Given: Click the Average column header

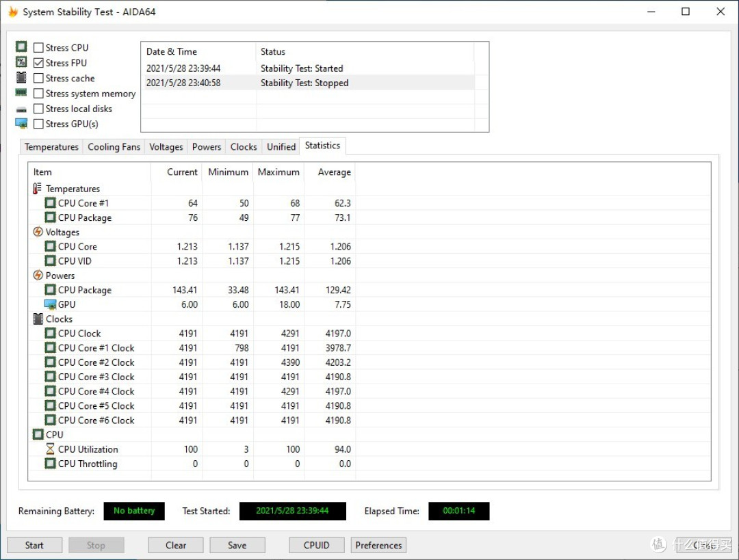Looking at the screenshot, I should click(x=330, y=172).
